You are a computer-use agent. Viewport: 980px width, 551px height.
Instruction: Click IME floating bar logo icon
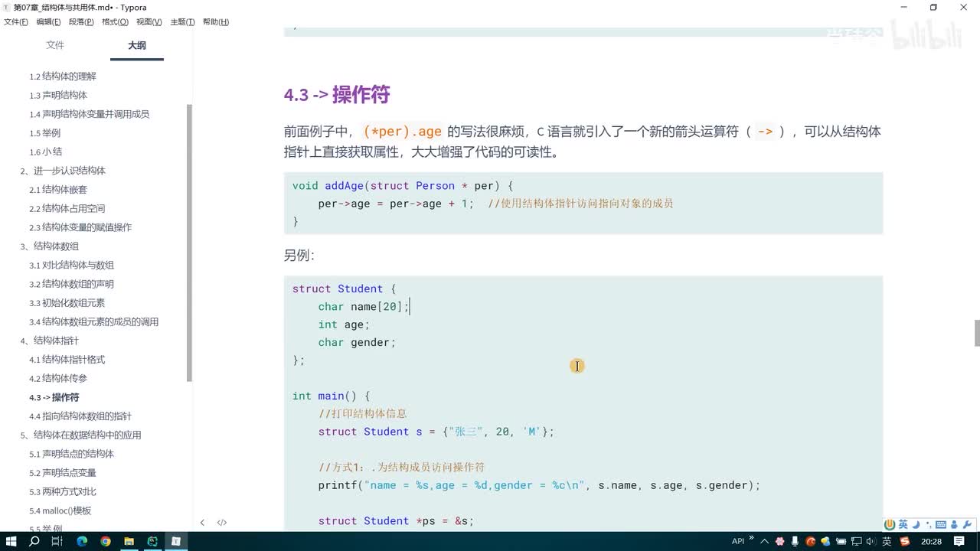coord(890,524)
